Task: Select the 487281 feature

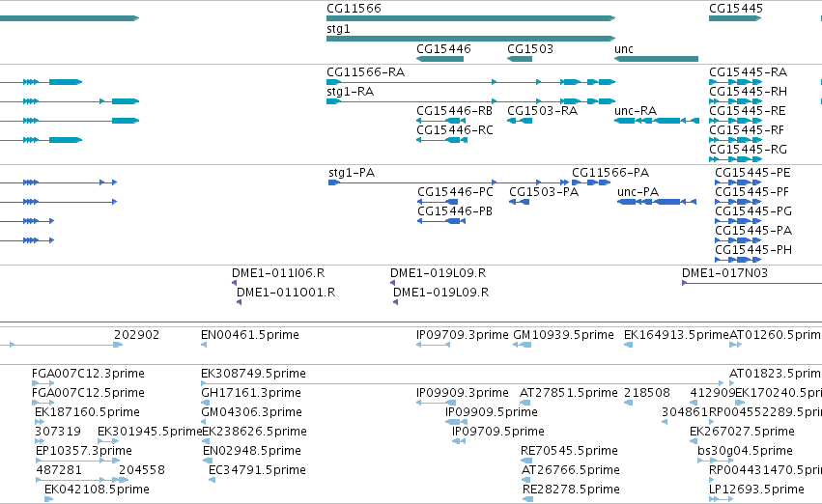Action: pos(77,480)
